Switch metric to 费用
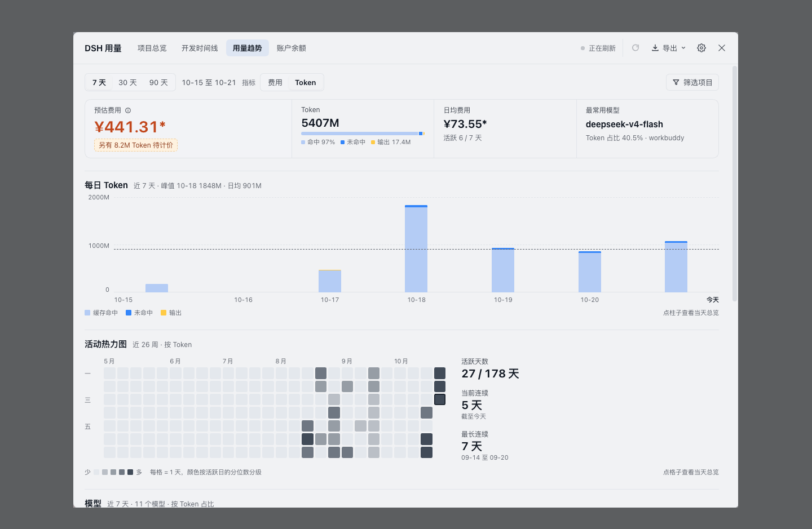Viewport: 812px width, 529px height. coord(275,82)
